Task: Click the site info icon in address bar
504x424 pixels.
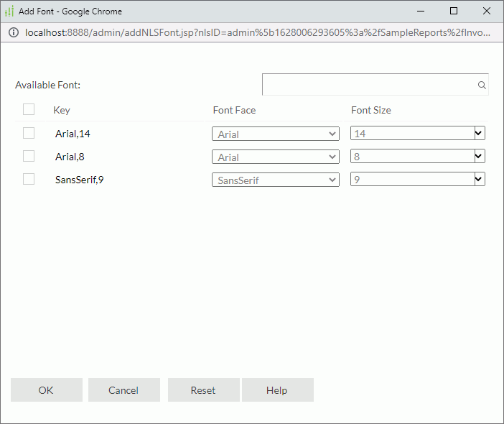Action: pos(12,33)
